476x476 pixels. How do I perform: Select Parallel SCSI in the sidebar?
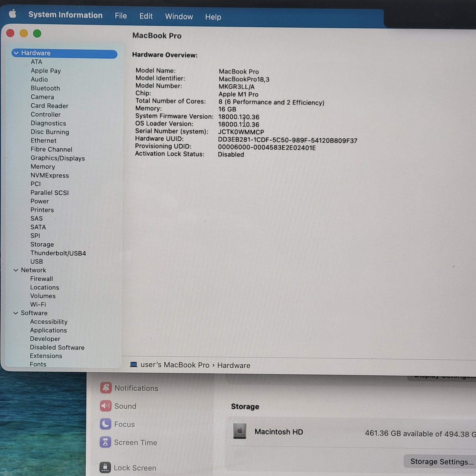[x=49, y=193]
